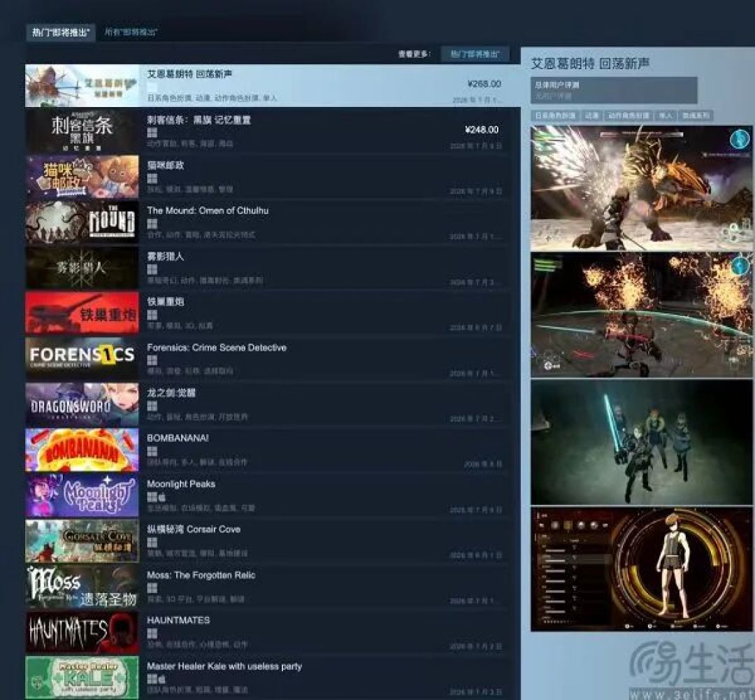Open the 雾影猎人 capsule image
The image size is (755, 700).
(82, 268)
